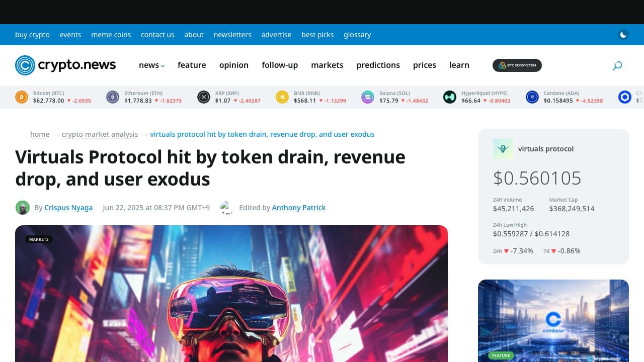This screenshot has width=644, height=362.
Task: Click the Ethereum (ETH) ticker label
Action: click(x=143, y=93)
